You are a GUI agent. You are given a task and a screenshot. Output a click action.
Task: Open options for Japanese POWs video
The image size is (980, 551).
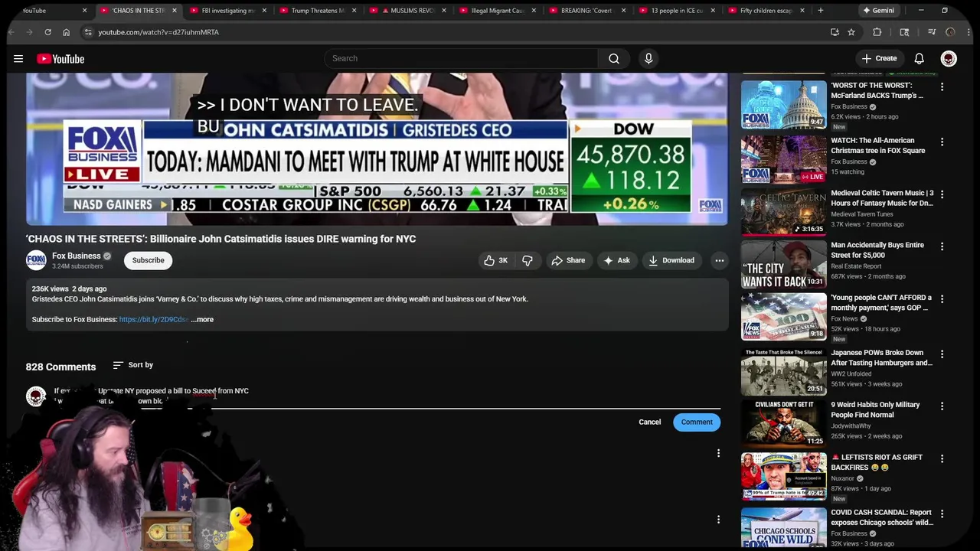(942, 354)
